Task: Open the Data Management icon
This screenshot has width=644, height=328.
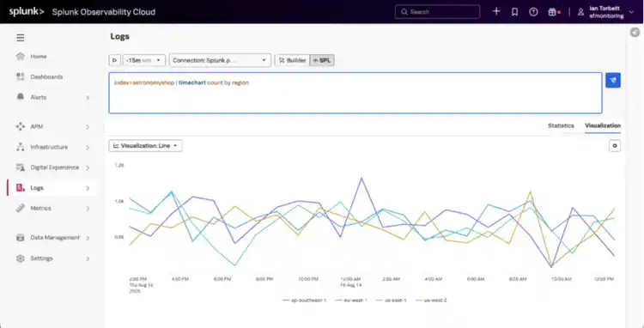Action: [x=20, y=238]
